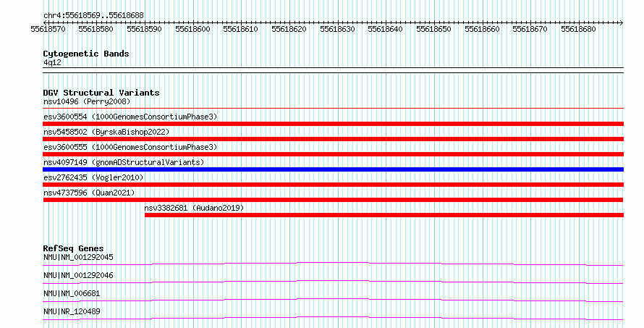Open NMU|NM_001292046 transcript label

coord(78,275)
